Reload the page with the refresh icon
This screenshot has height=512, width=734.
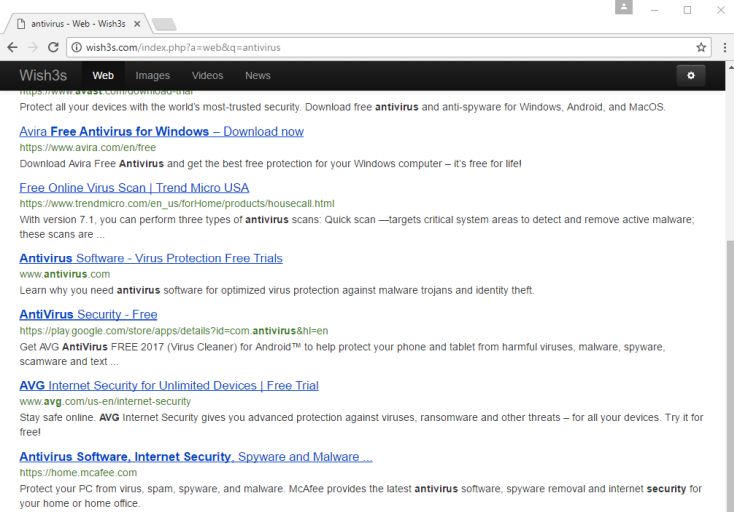53,47
